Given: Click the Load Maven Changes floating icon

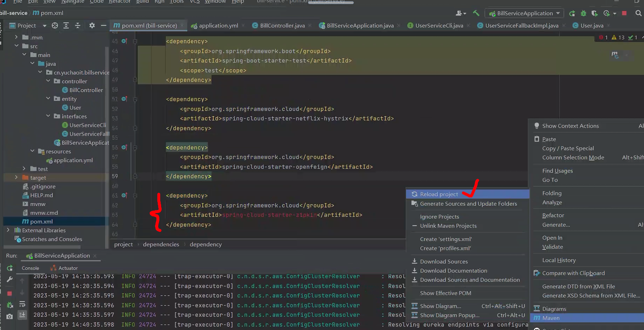Looking at the screenshot, I should pos(615,55).
